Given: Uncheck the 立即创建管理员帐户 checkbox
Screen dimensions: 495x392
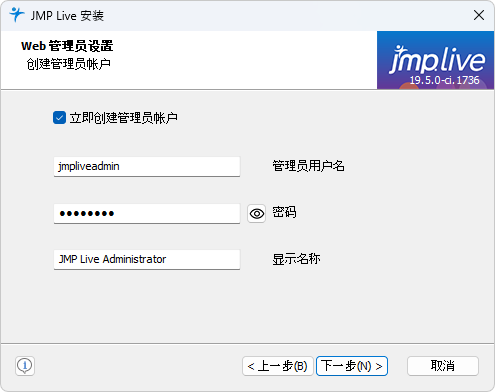Looking at the screenshot, I should [x=59, y=118].
